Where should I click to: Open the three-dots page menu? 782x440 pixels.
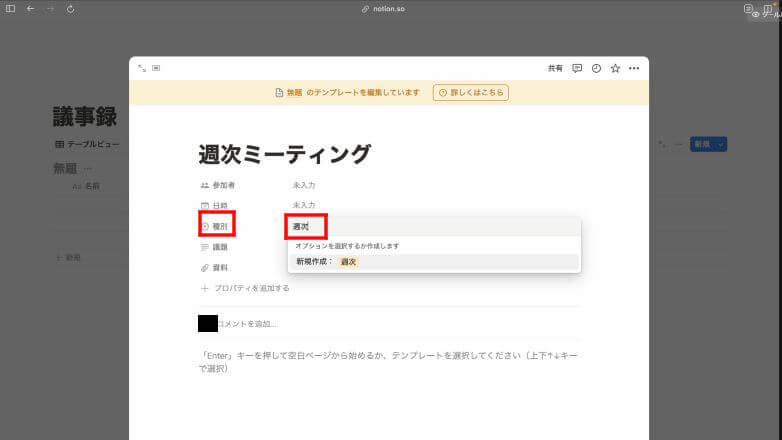[x=634, y=68]
